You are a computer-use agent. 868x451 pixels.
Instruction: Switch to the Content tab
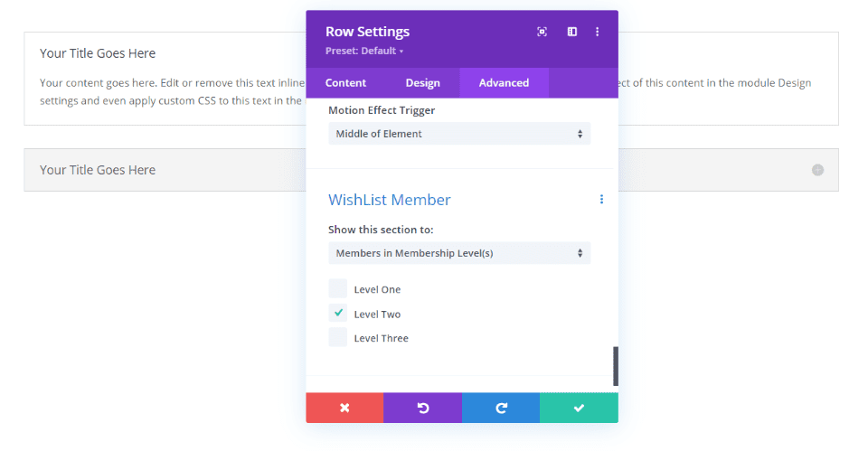345,83
